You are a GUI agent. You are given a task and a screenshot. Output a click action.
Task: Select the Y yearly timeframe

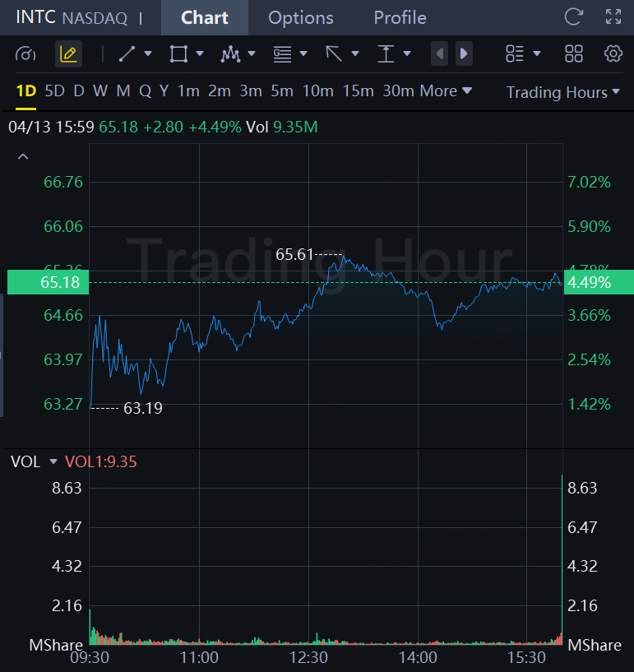[x=164, y=91]
